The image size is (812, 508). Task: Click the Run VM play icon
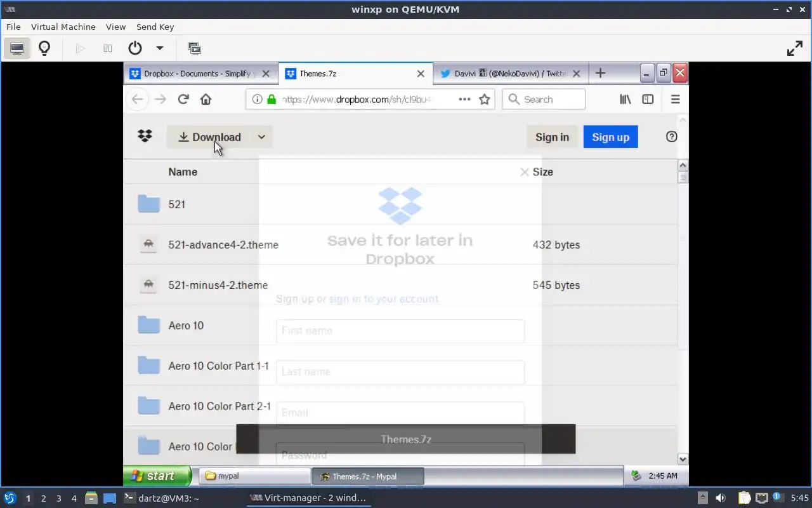pos(80,48)
